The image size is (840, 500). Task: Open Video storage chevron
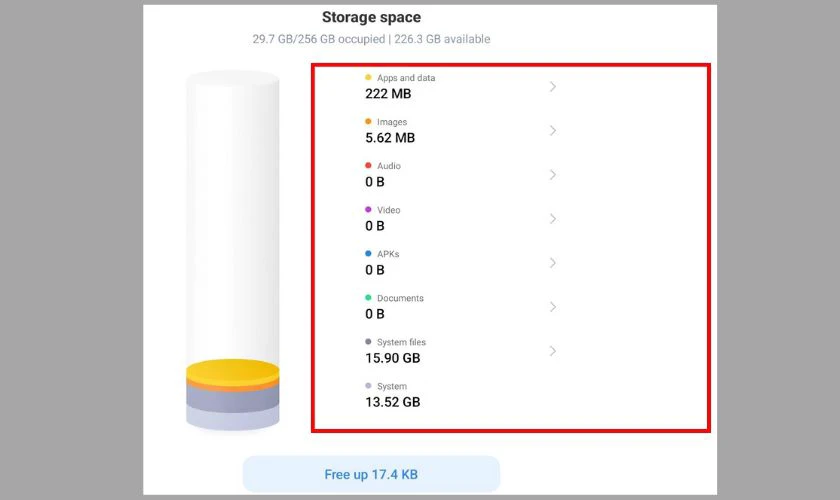click(553, 218)
